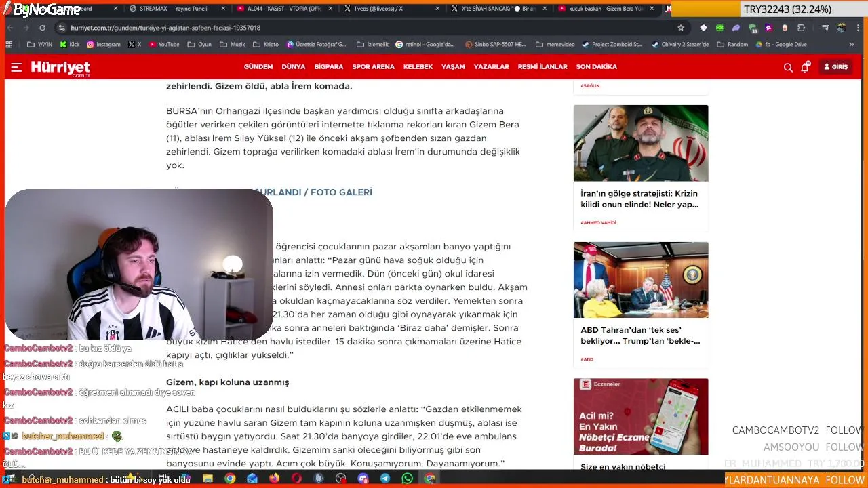Open the Chrome apps grid icon
868x488 pixels.
coord(9,45)
